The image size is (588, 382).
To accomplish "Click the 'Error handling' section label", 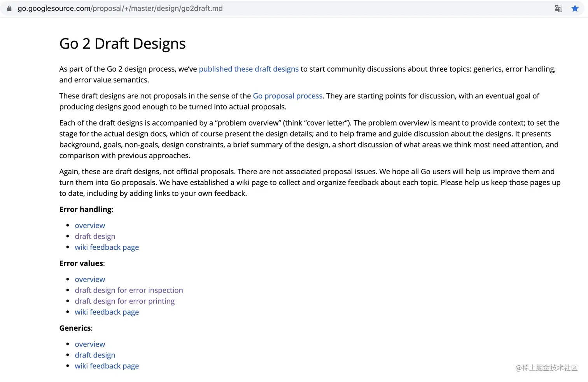I will (x=86, y=209).
